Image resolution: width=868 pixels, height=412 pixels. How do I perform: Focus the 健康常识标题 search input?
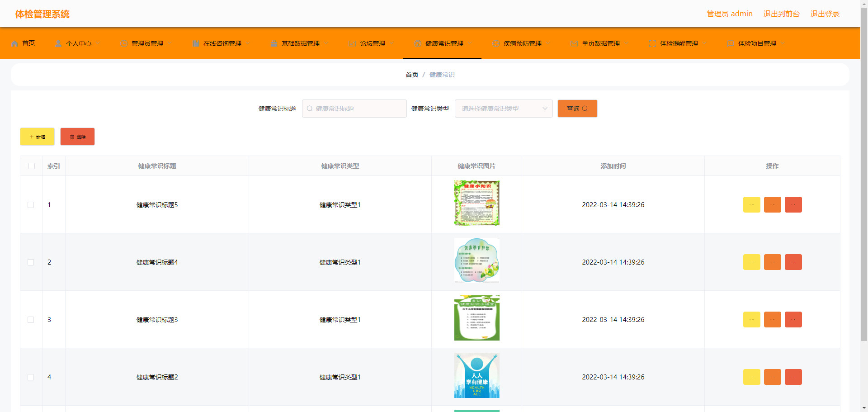click(354, 109)
